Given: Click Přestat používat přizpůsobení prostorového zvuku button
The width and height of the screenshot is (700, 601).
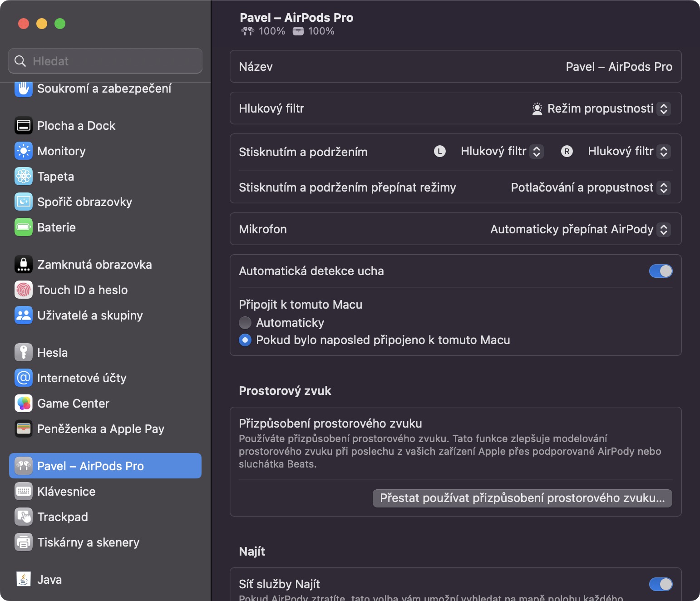Looking at the screenshot, I should tap(522, 498).
